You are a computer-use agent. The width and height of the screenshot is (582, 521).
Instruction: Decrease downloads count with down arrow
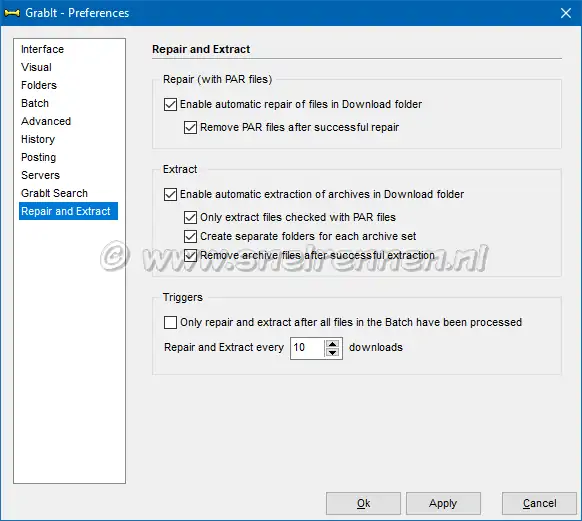[x=333, y=353]
